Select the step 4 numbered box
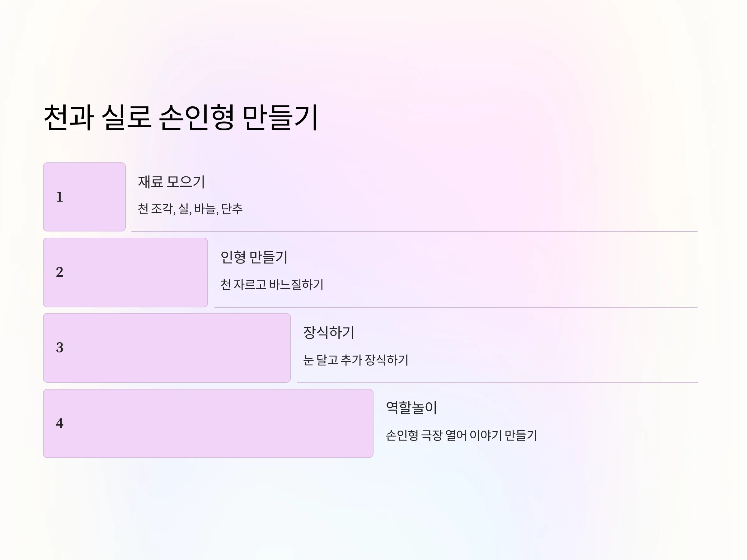 (208, 424)
